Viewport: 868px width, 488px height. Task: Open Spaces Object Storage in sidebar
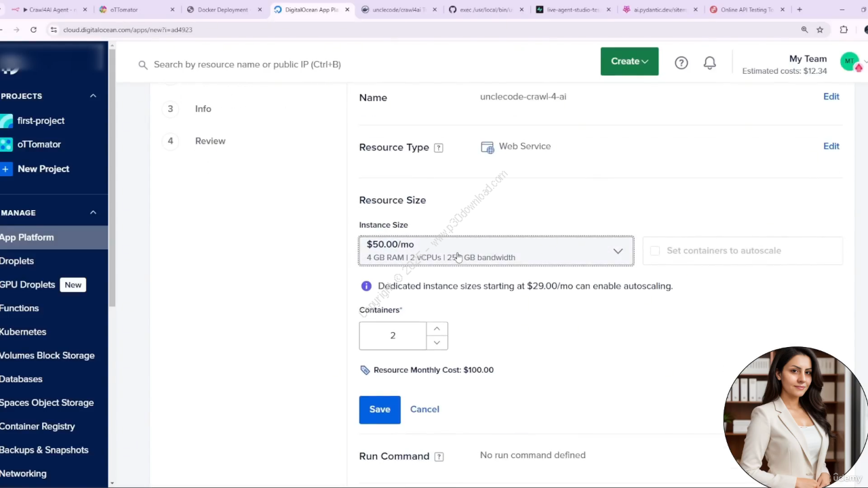(x=47, y=403)
